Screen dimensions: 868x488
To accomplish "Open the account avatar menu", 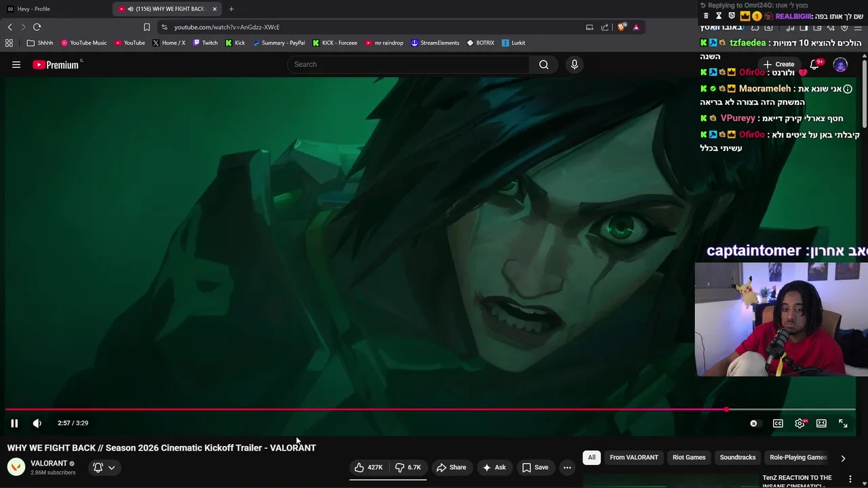I will [840, 65].
